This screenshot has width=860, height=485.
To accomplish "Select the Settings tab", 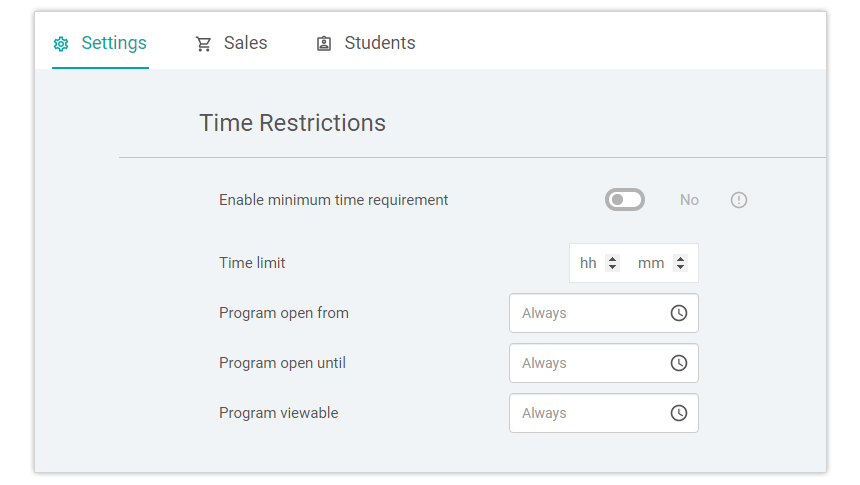I will pyautogui.click(x=100, y=43).
